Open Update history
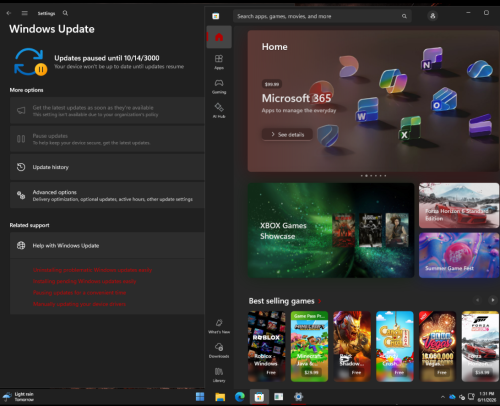The width and height of the screenshot is (500, 406). (107, 167)
